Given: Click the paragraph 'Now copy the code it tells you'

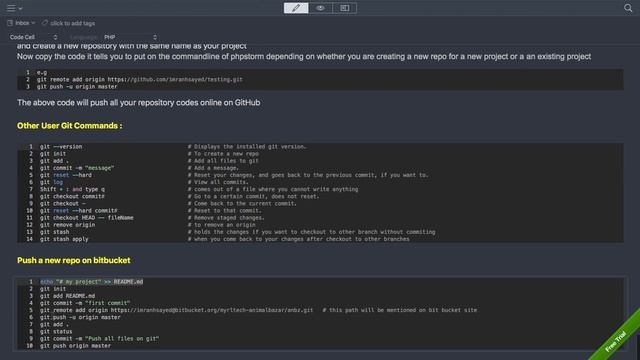Looking at the screenshot, I should 304,56.
